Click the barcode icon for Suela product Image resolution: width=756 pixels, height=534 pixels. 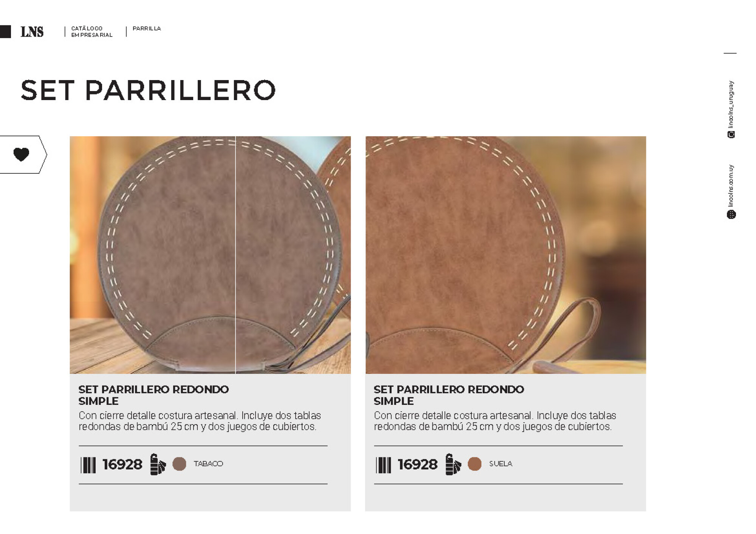383,465
